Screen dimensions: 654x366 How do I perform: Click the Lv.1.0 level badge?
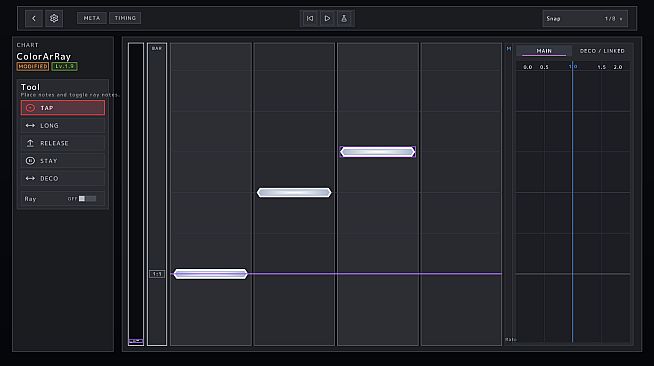point(64,66)
